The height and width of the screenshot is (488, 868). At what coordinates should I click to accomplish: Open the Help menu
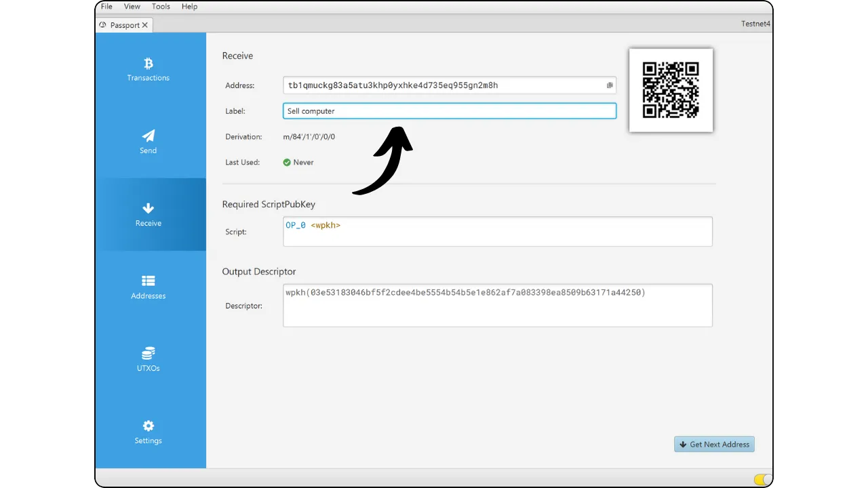click(x=189, y=6)
